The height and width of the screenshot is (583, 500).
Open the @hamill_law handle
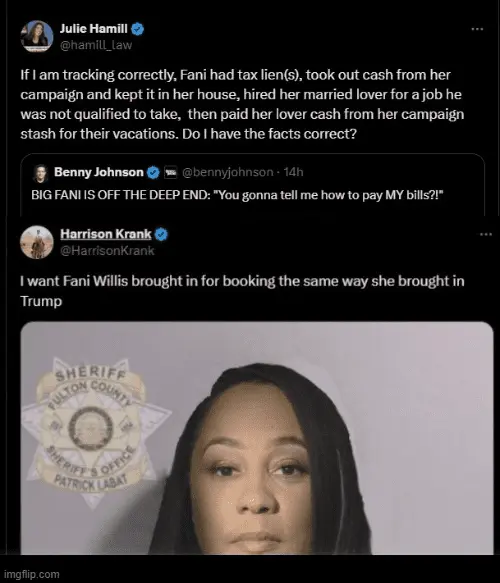tap(96, 45)
